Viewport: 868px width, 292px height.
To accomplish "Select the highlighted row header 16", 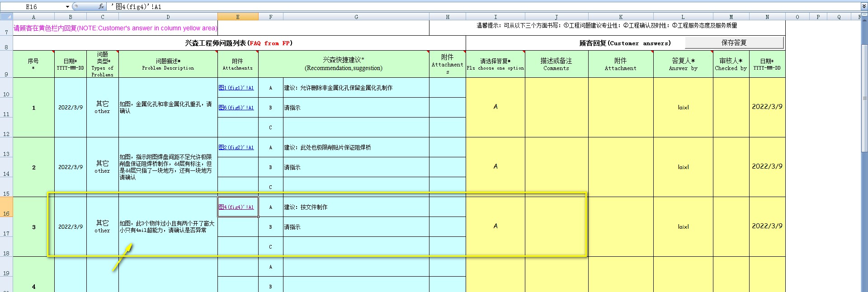I will point(6,207).
